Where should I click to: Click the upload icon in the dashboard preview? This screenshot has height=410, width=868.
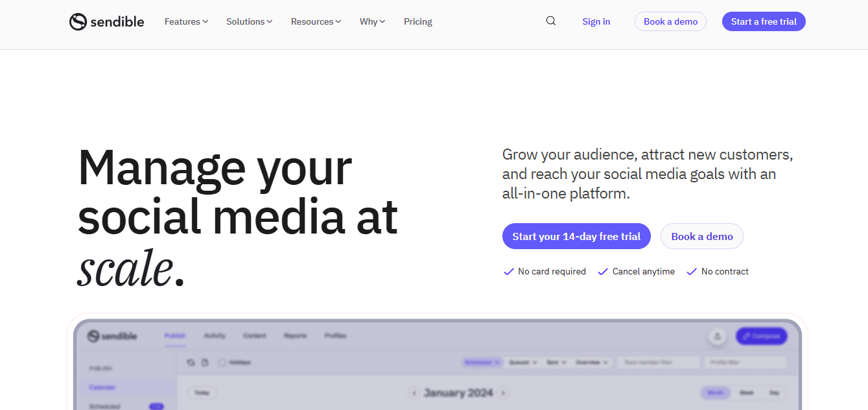tap(717, 336)
